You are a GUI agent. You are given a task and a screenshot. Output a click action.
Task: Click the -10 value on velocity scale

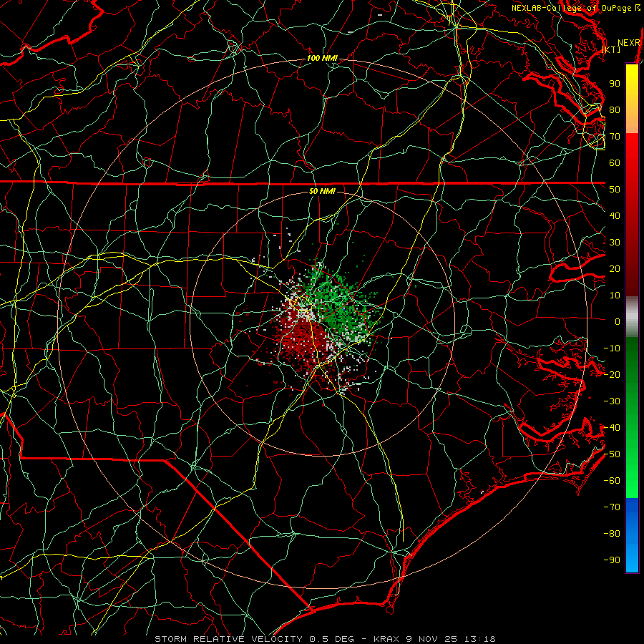(x=612, y=348)
